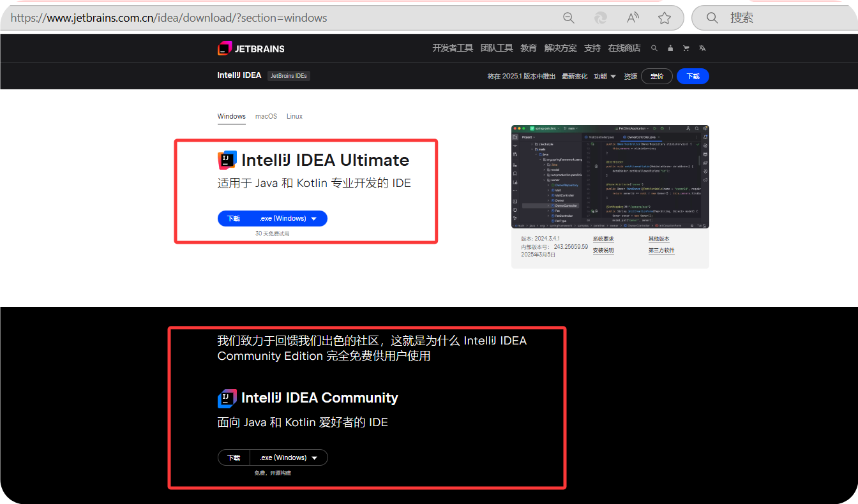
Task: Open 解决方案 menu
Action: coord(561,48)
